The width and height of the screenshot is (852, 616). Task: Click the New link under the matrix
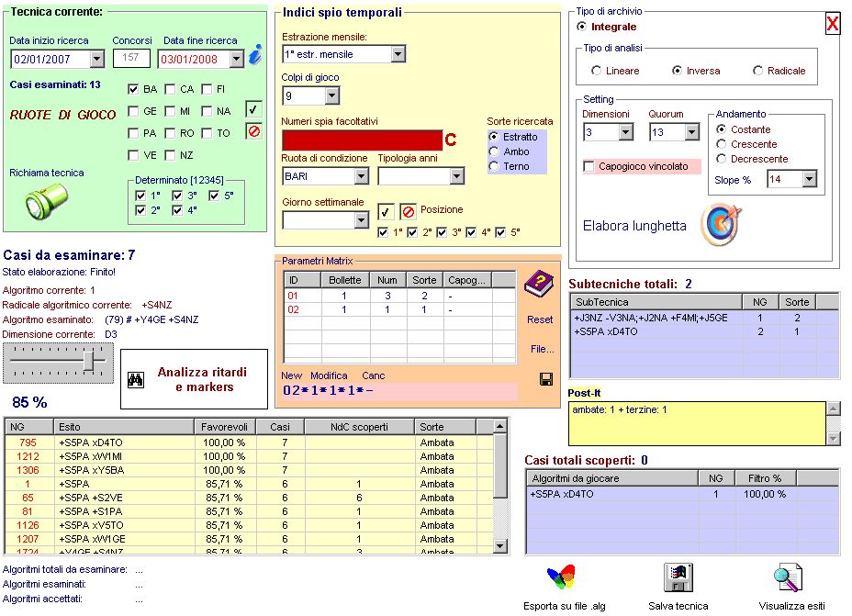click(291, 375)
